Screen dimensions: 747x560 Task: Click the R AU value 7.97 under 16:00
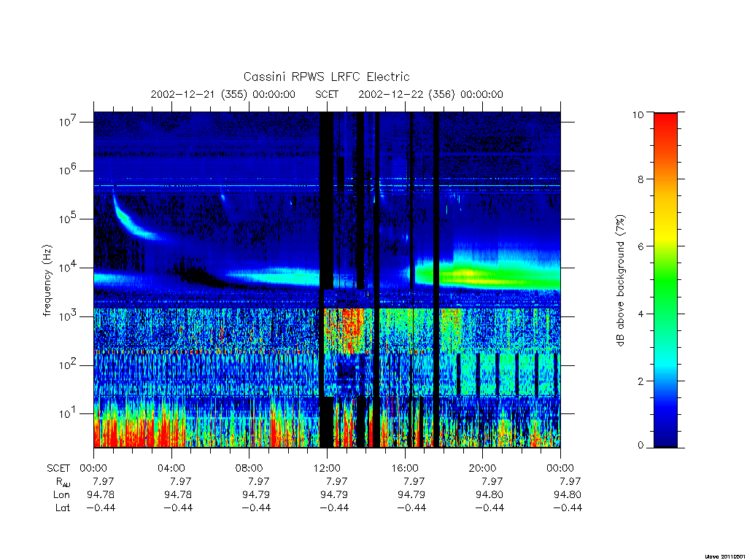(x=414, y=481)
